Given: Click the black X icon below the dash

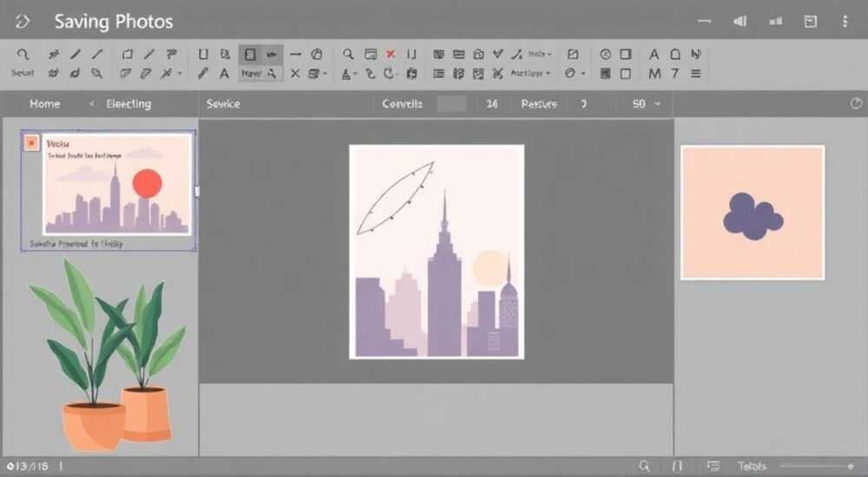Looking at the screenshot, I should click(x=296, y=73).
